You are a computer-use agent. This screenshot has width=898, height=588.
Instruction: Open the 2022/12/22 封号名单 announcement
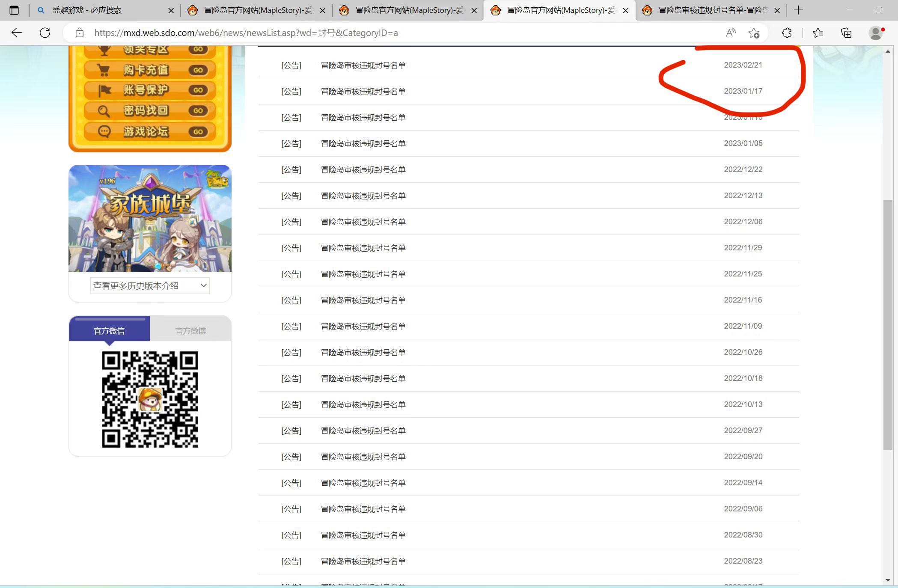[363, 169]
